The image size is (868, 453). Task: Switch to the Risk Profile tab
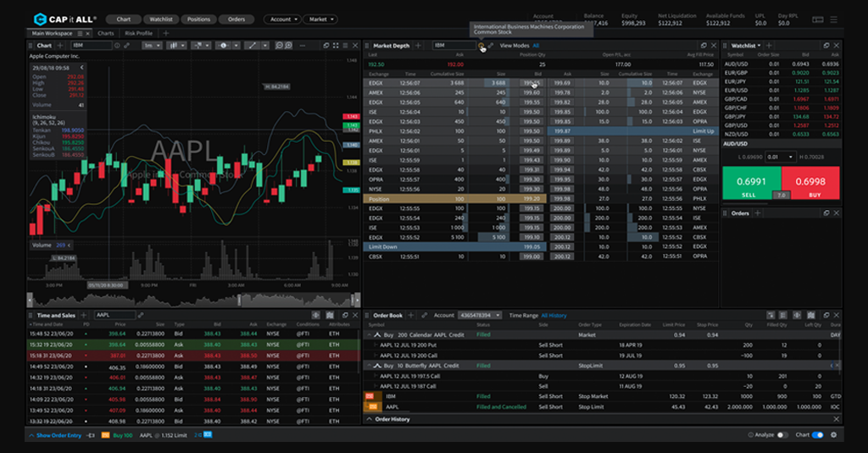point(138,34)
